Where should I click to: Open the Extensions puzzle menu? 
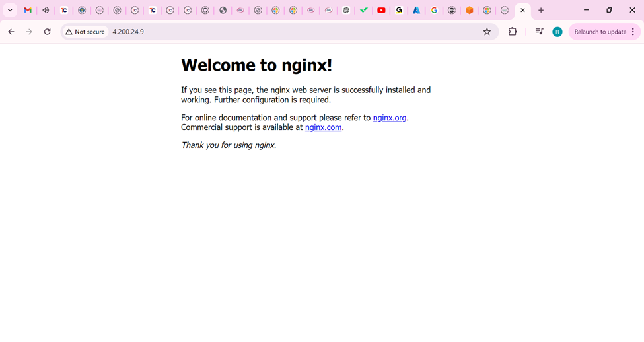tap(513, 32)
